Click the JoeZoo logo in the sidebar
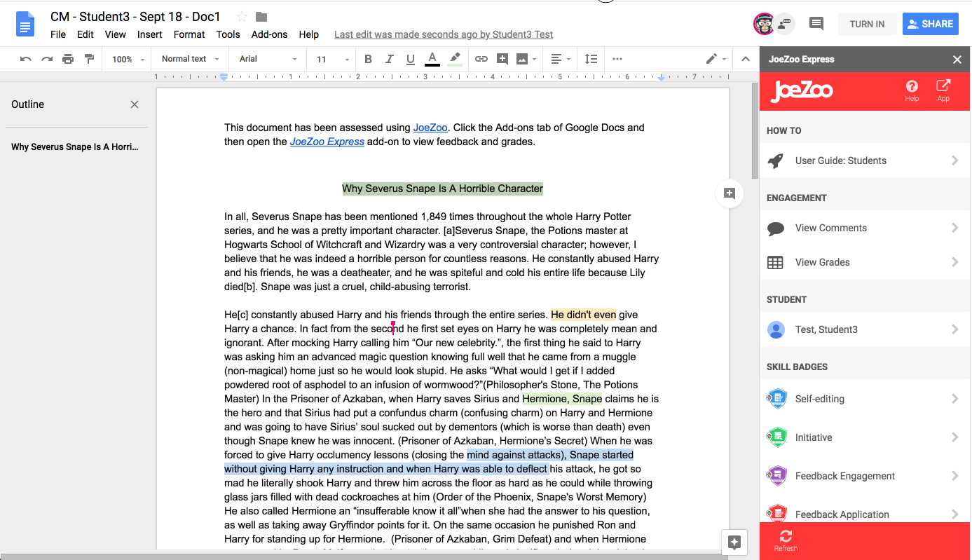 point(802,91)
